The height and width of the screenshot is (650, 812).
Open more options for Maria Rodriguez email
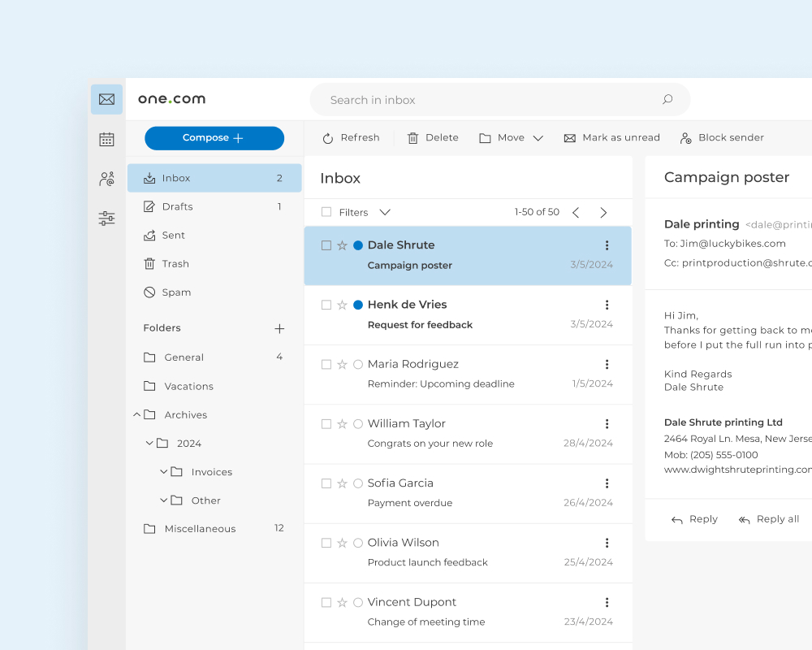pos(607,364)
